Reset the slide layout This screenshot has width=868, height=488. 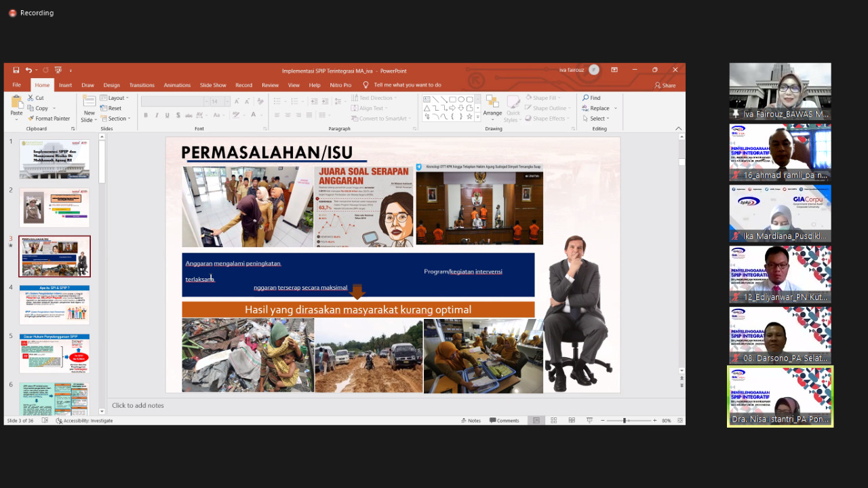click(x=111, y=108)
